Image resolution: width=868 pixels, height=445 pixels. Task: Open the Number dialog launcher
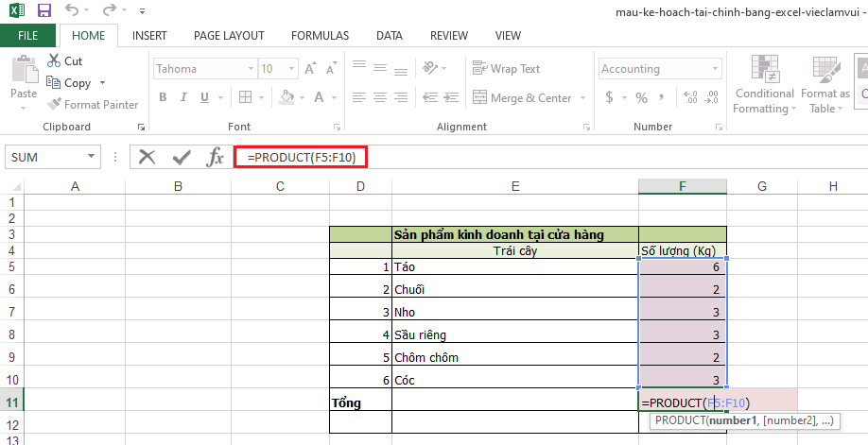point(719,128)
